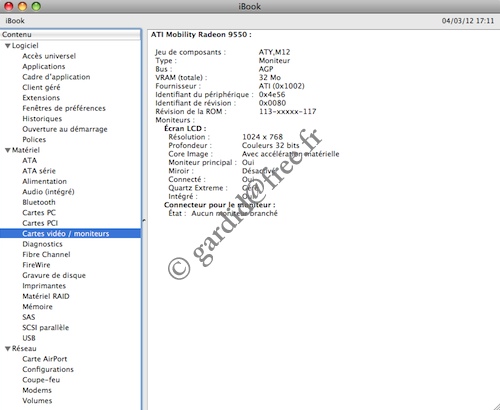Open the Coupe-feu network entry
Screen dimensions: 500x410
tap(41, 380)
